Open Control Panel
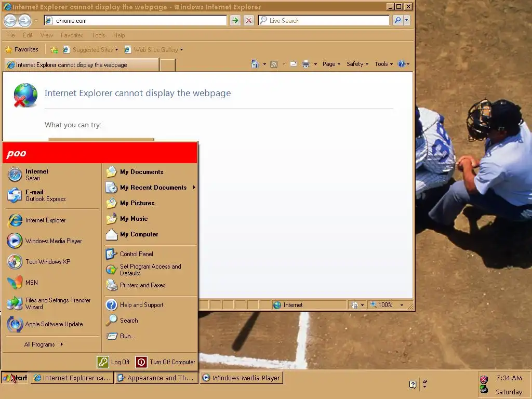This screenshot has height=399, width=532. click(151, 254)
